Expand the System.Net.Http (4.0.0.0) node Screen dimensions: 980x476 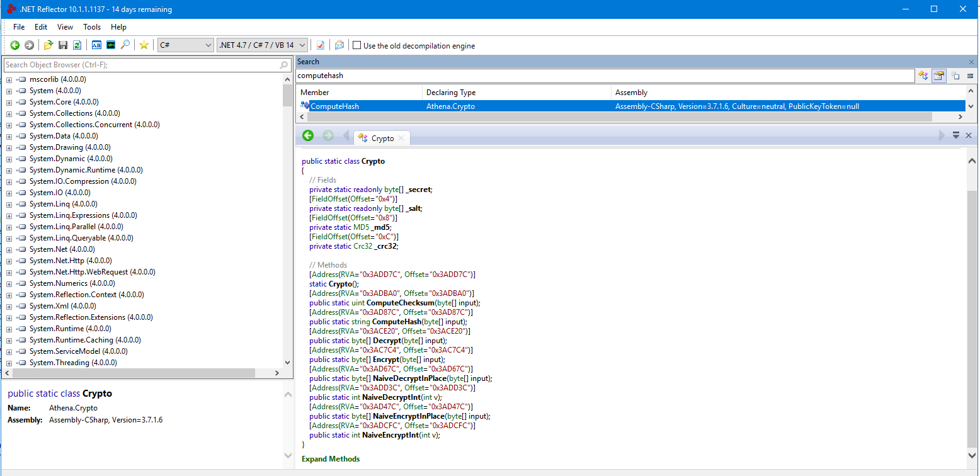[x=9, y=261]
